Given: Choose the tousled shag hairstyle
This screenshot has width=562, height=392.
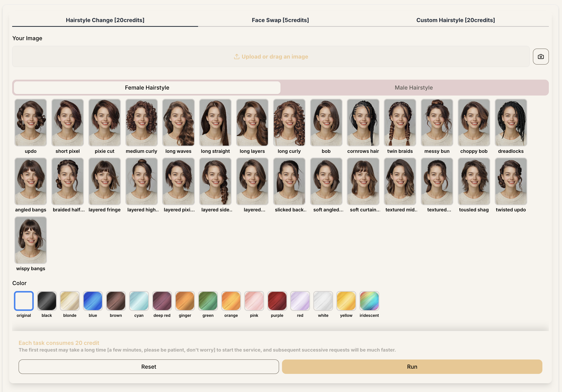Looking at the screenshot, I should pos(474,181).
